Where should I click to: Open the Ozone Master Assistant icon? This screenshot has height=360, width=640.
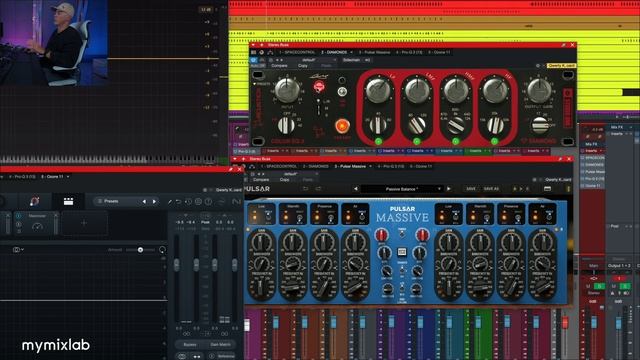pyautogui.click(x=34, y=201)
